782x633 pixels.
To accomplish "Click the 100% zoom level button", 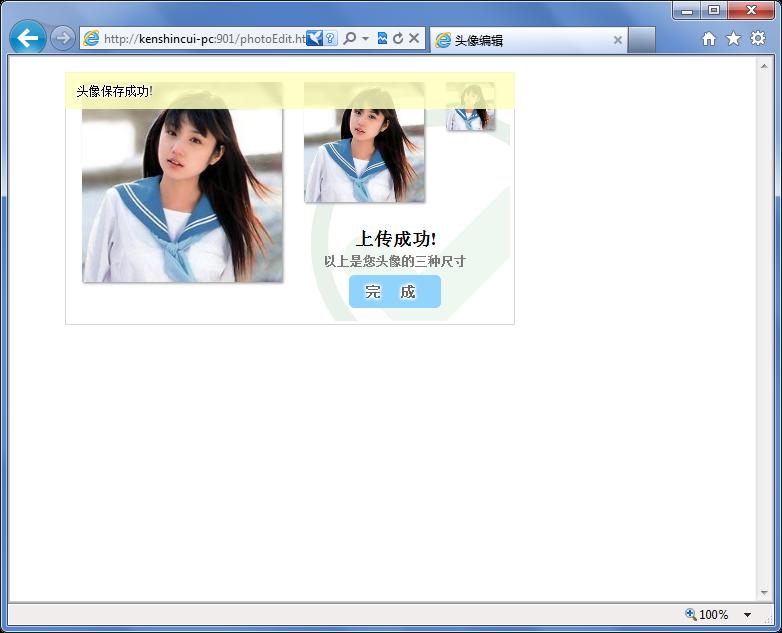I will [x=707, y=615].
